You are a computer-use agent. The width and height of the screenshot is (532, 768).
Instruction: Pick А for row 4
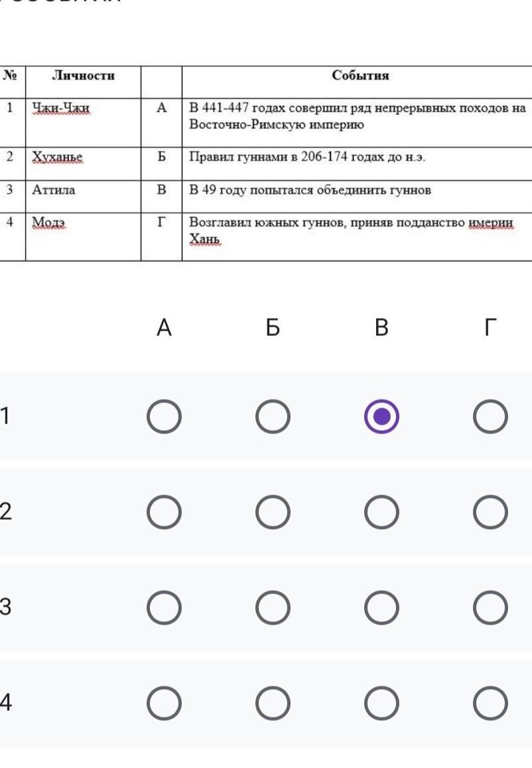(164, 703)
